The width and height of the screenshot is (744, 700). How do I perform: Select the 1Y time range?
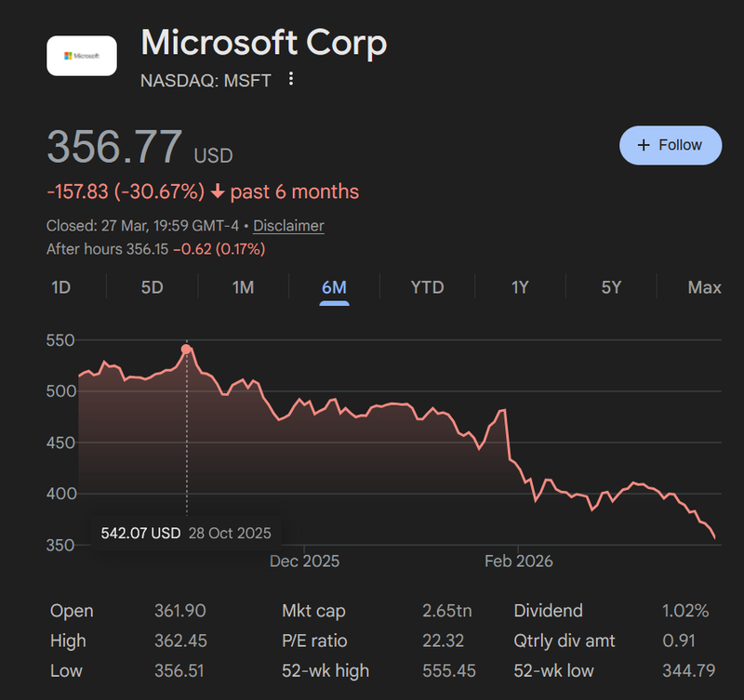(x=519, y=287)
